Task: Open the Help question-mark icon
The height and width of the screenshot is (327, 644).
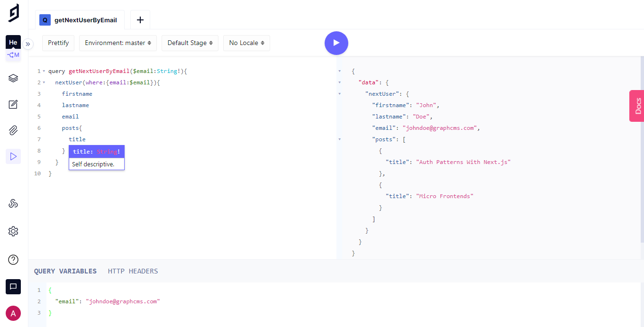Action: point(13,259)
